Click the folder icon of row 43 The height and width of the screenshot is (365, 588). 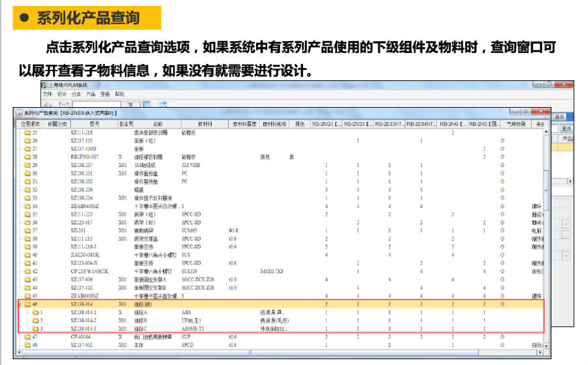click(27, 279)
